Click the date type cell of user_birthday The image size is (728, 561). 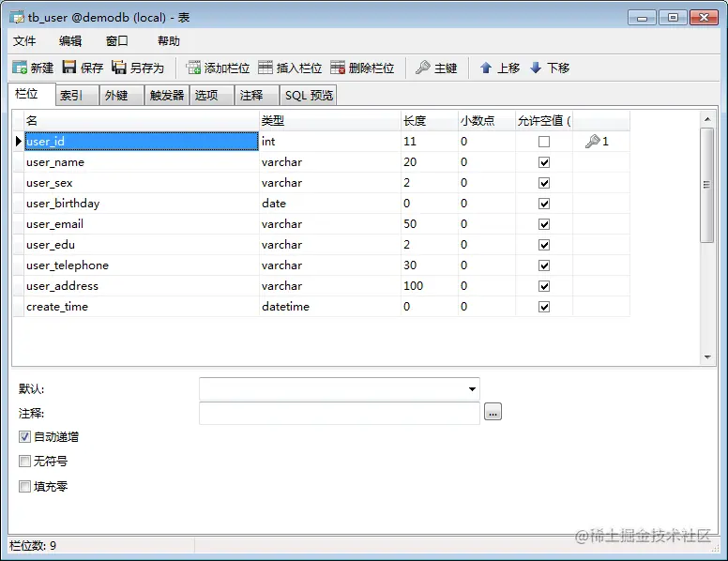330,204
